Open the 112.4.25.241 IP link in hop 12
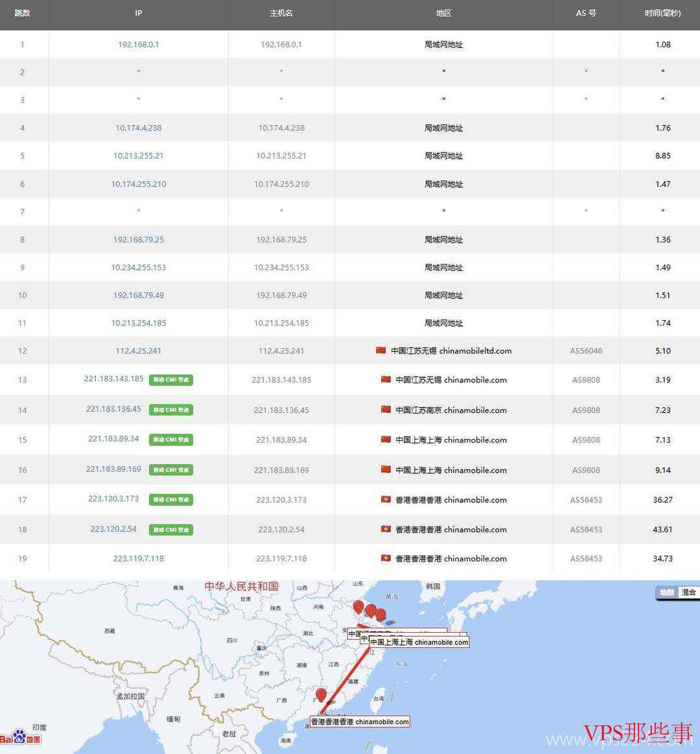700x754 pixels. (139, 351)
